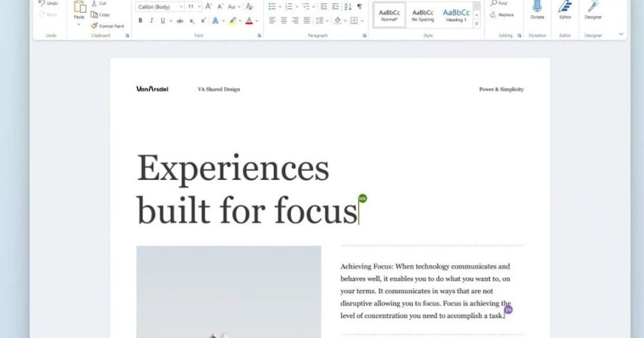The width and height of the screenshot is (644, 338).
Task: Toggle Bold formatting
Action: (x=141, y=20)
